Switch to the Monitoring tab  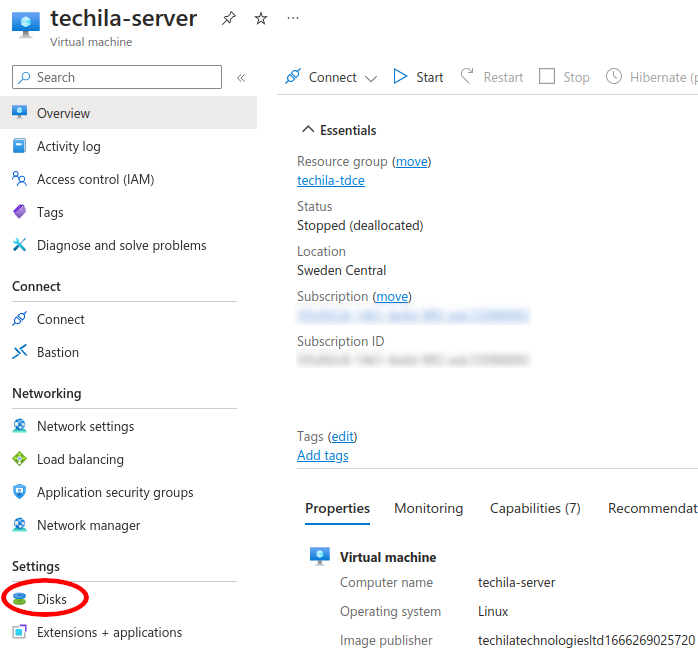(428, 508)
